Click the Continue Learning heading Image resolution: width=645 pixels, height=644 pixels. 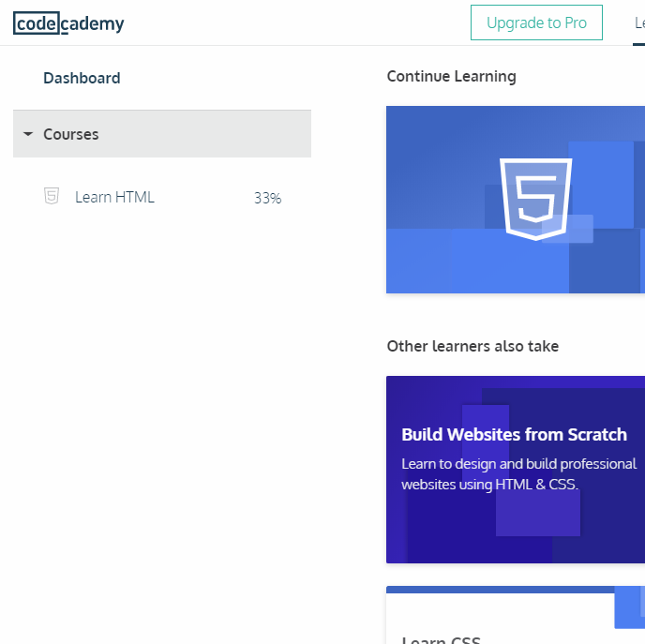point(451,77)
